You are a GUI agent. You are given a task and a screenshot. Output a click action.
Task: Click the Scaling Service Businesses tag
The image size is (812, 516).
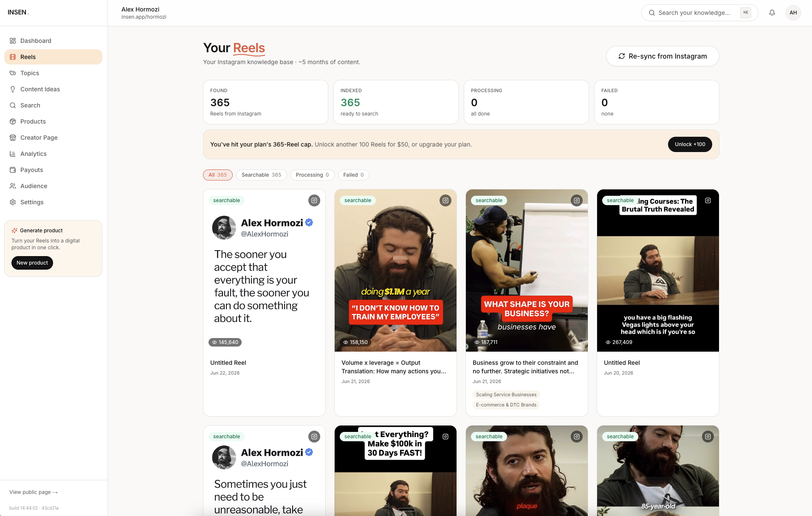pos(506,395)
